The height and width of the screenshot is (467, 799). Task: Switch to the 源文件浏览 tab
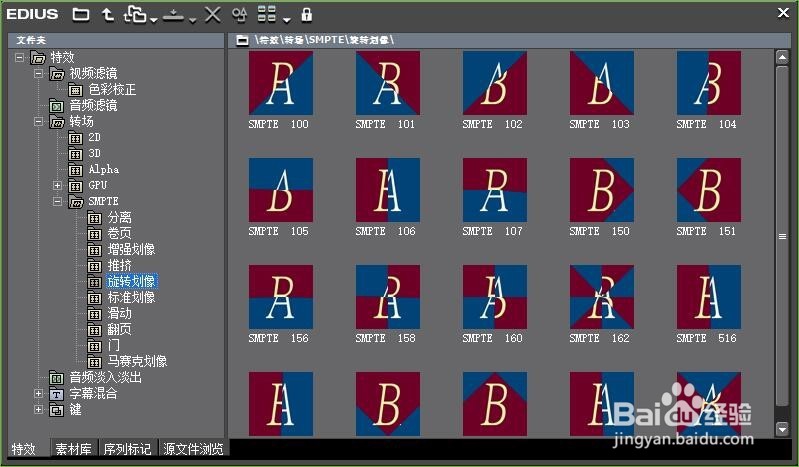click(x=194, y=448)
